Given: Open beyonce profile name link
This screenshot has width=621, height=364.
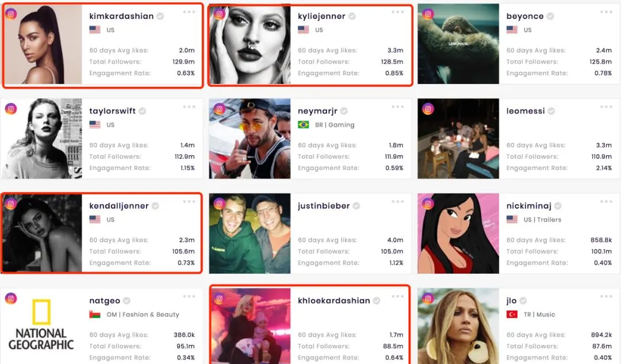Looking at the screenshot, I should click(525, 16).
